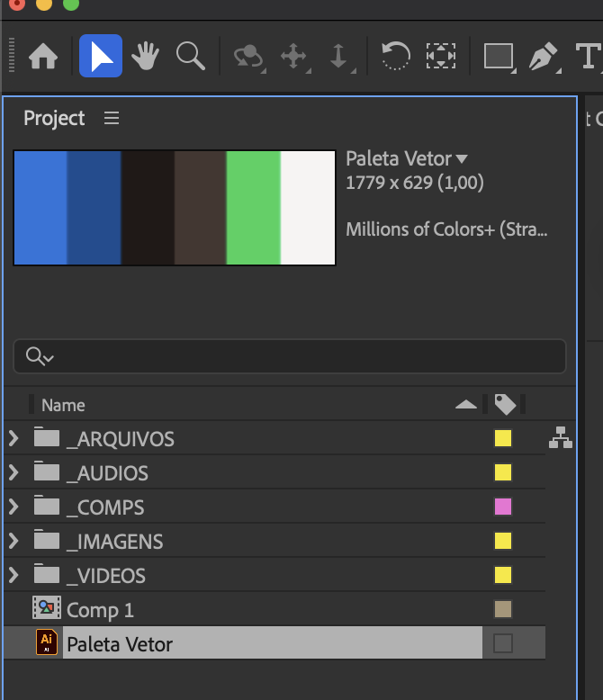Select the Rotation tool
This screenshot has height=700, width=603.
coord(395,57)
